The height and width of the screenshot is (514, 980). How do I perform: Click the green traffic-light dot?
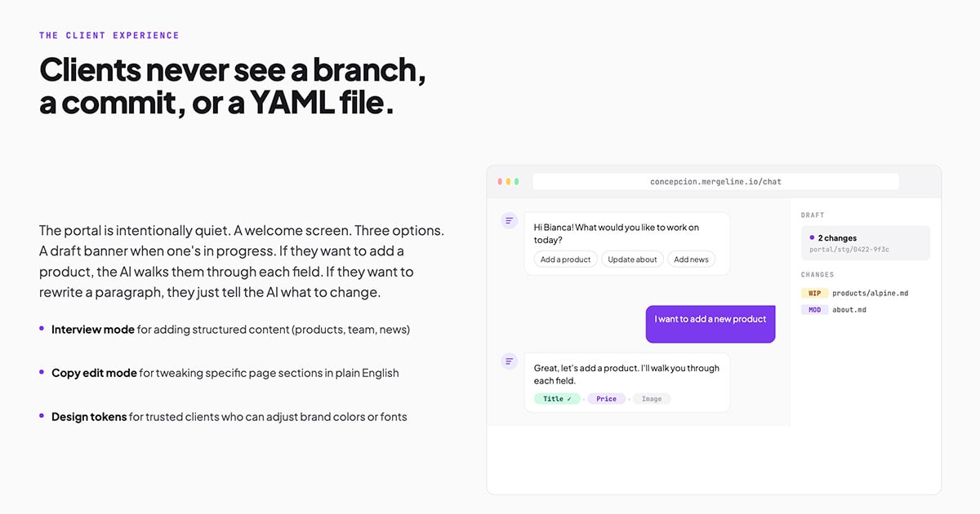pos(517,181)
